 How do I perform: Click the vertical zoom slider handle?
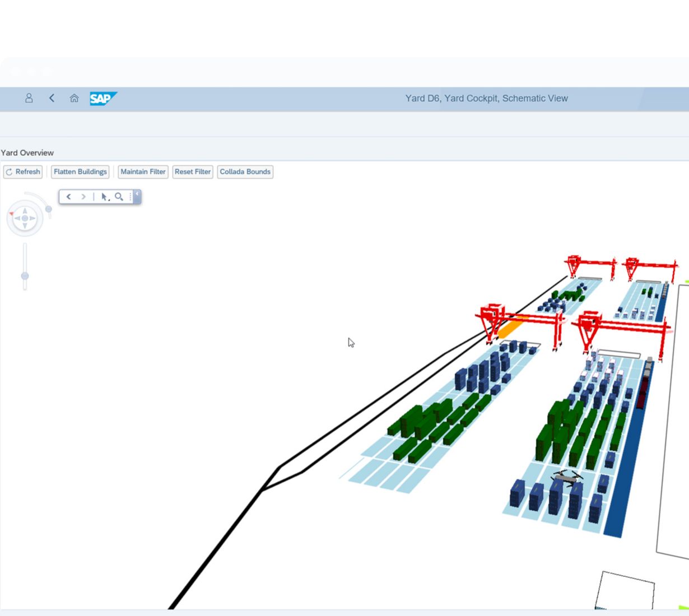point(25,276)
